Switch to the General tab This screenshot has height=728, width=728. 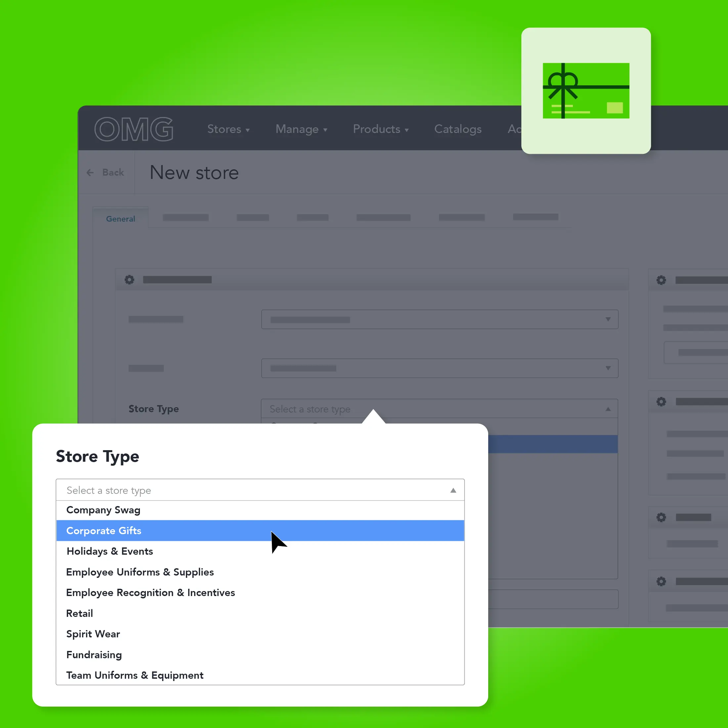point(120,219)
